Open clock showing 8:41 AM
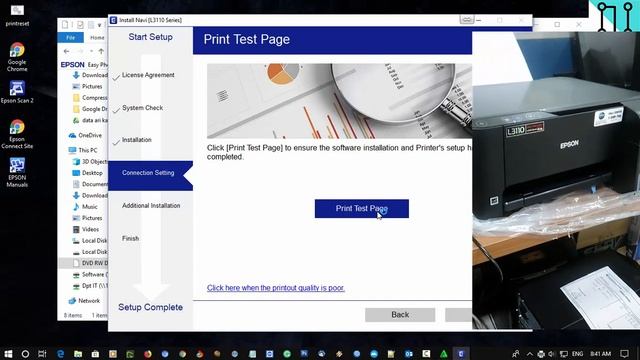The image size is (640, 360). [600, 354]
